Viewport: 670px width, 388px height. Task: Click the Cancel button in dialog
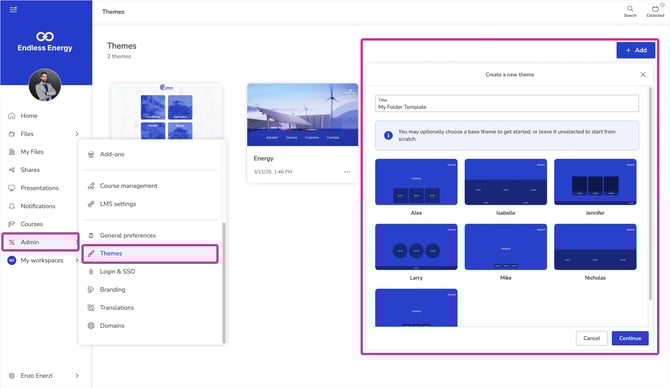(x=591, y=338)
